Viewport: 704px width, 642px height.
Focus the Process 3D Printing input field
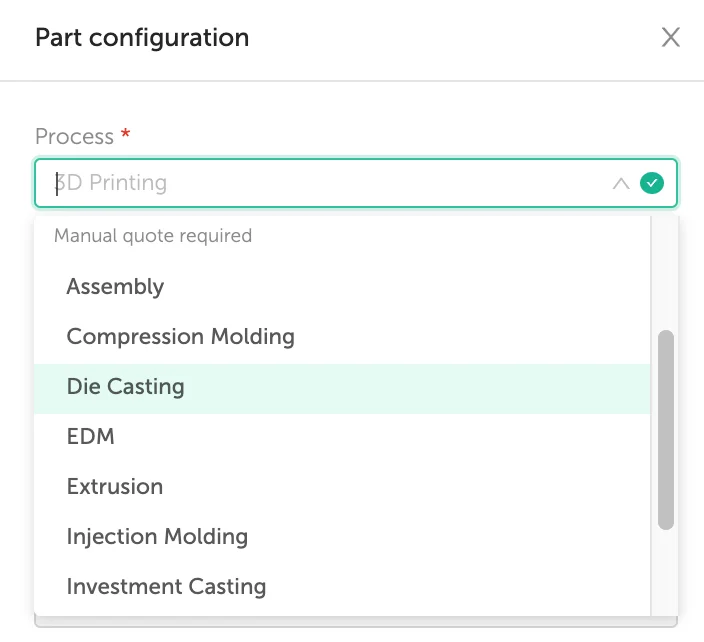[x=323, y=183]
